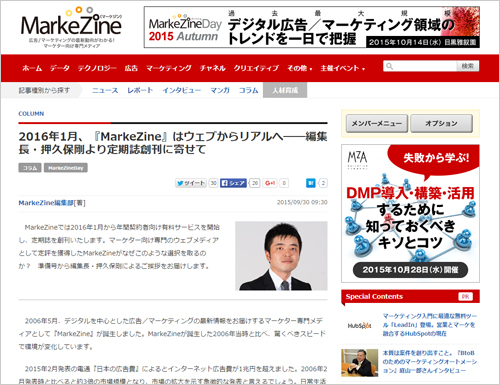500x385 pixels.
Task: Click the interview photo thumbnail in Special Contents
Action: pos(359,363)
